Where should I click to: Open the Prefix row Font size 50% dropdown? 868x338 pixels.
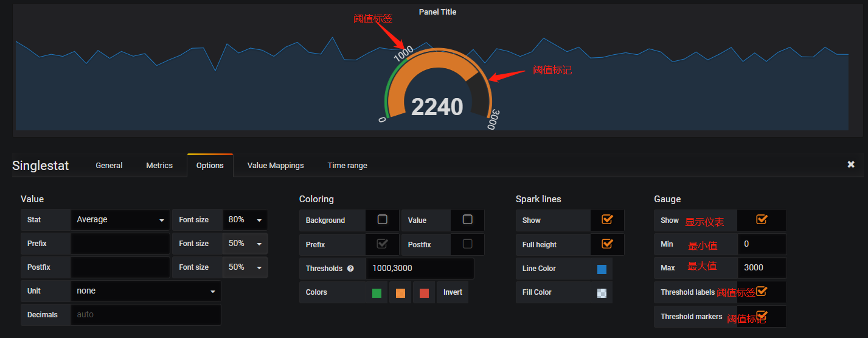click(x=245, y=244)
